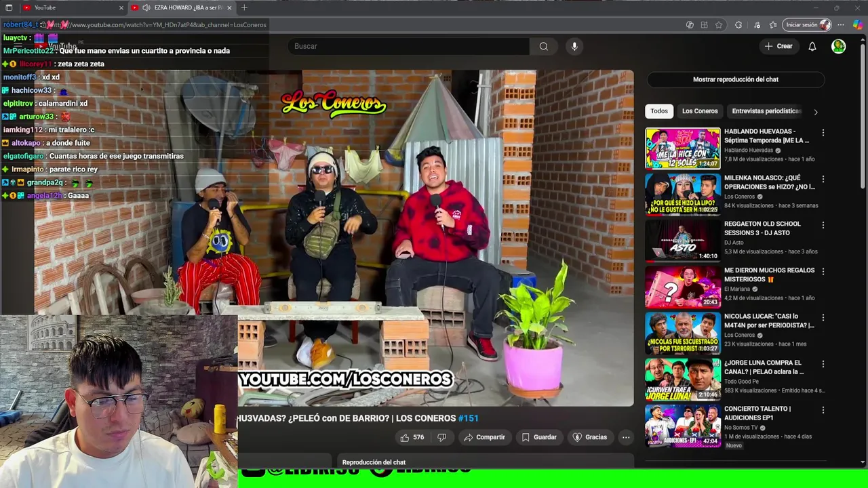Open the favorites list icon
The width and height of the screenshot is (868, 488).
[773, 25]
